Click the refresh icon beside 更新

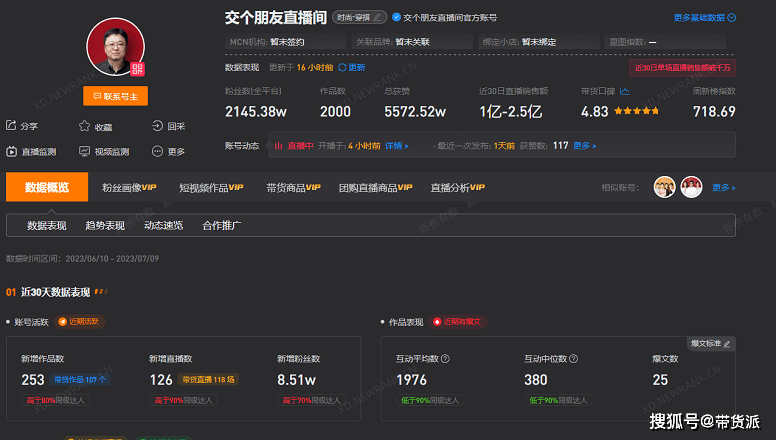(x=342, y=67)
